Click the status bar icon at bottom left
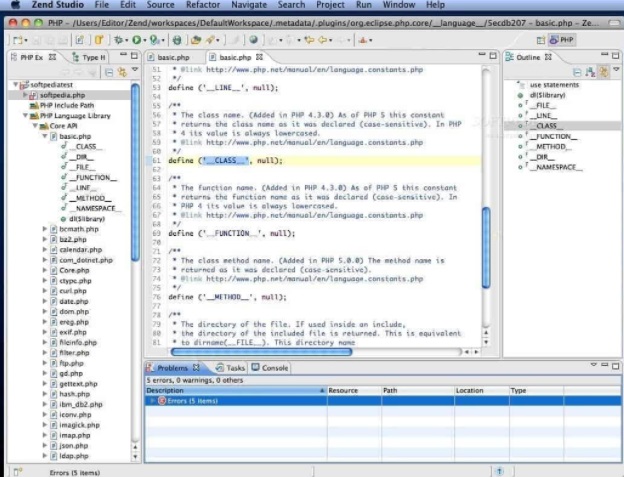624x477 pixels. [18, 472]
